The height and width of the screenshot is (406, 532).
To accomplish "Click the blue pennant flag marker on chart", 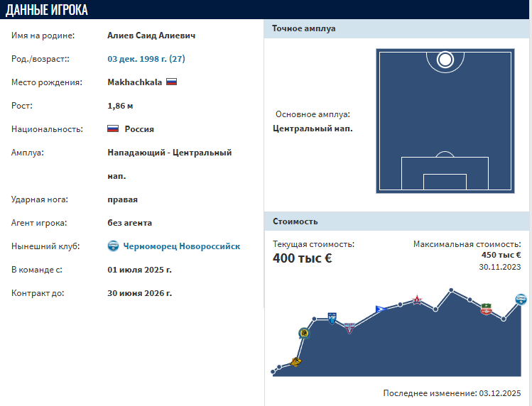I will 380,308.
